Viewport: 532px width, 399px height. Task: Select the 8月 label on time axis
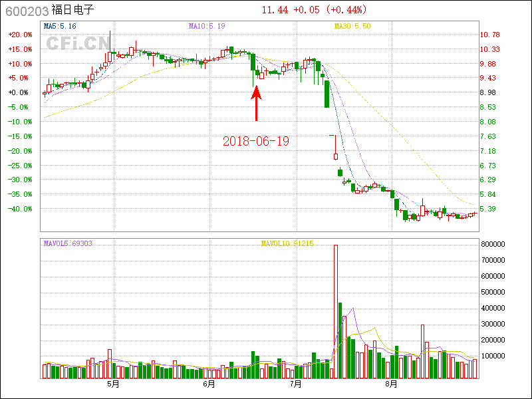click(392, 384)
